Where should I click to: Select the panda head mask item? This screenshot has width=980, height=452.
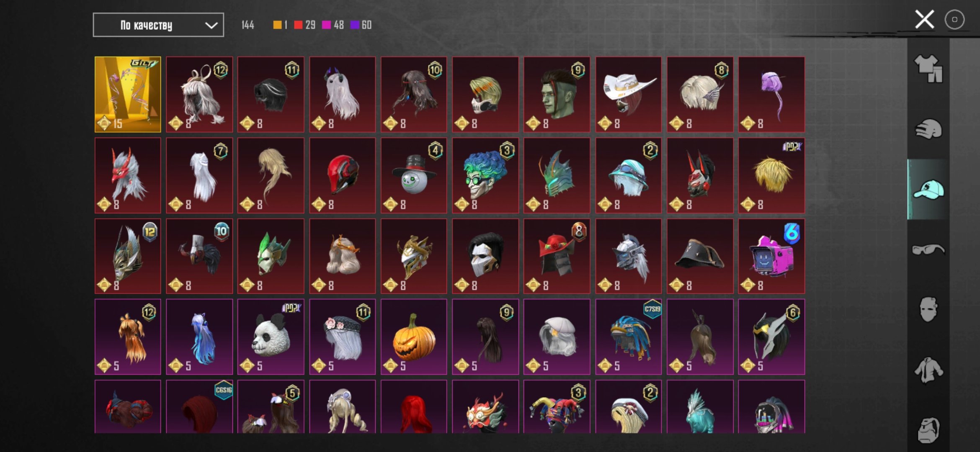(271, 336)
